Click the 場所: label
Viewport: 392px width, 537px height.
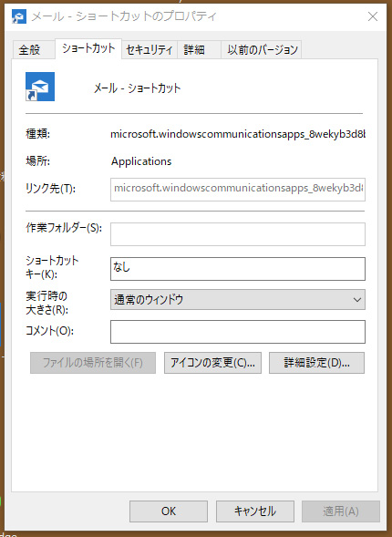(37, 161)
